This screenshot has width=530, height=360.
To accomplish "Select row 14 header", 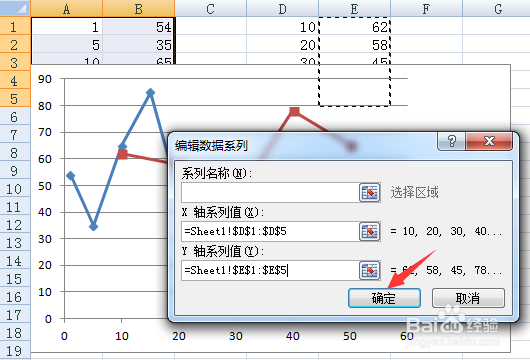I will coord(15,260).
